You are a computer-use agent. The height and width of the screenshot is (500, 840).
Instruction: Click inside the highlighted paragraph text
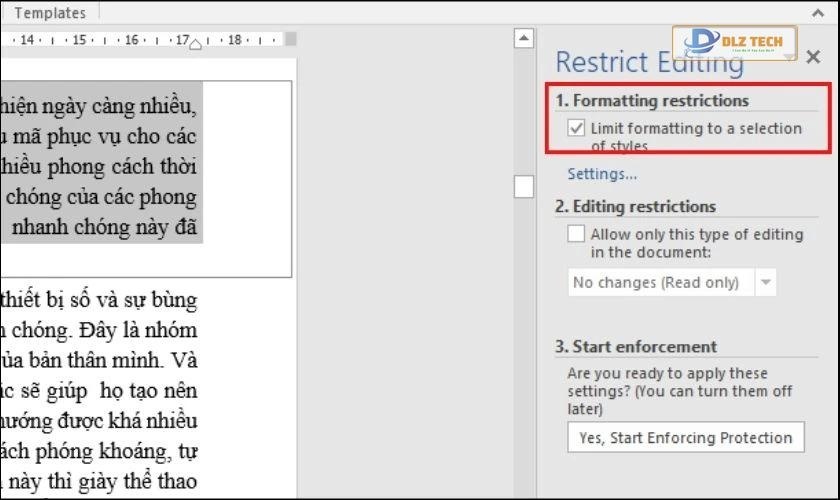click(x=100, y=166)
